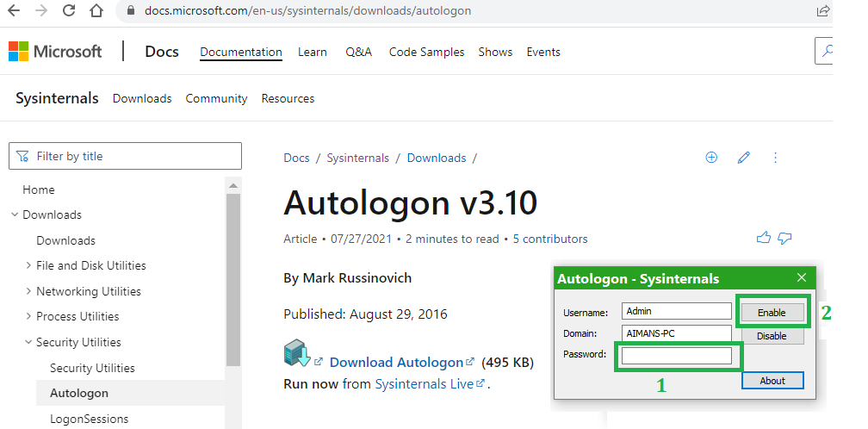This screenshot has width=868, height=429.
Task: Click the Microsoft logo
Action: (x=55, y=52)
